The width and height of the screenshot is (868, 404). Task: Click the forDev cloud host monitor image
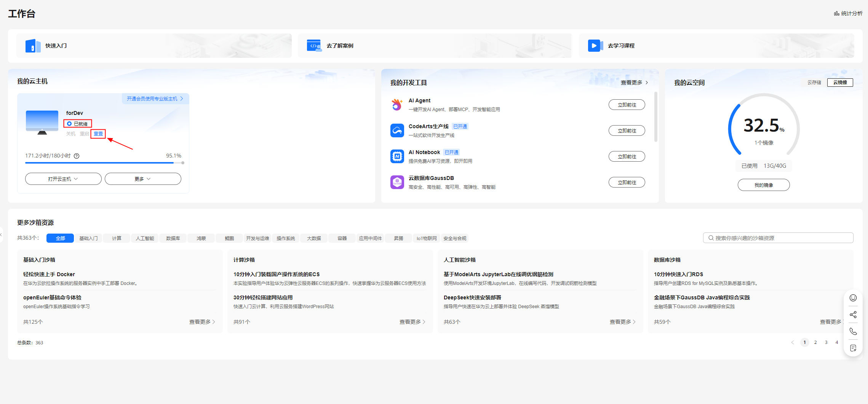click(x=42, y=122)
